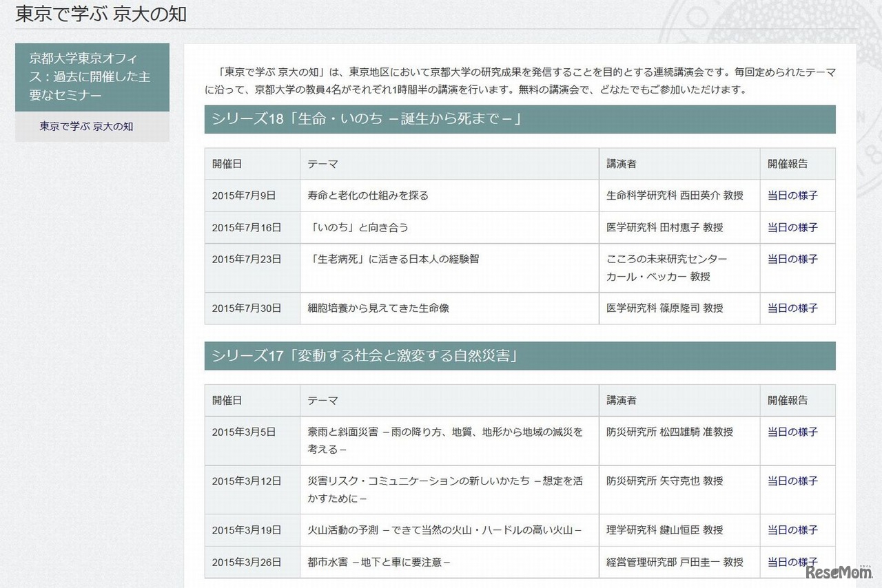The width and height of the screenshot is (882, 588).
Task: Open 京都大学東京オフィス past seminars sidebar heading
Action: point(92,77)
